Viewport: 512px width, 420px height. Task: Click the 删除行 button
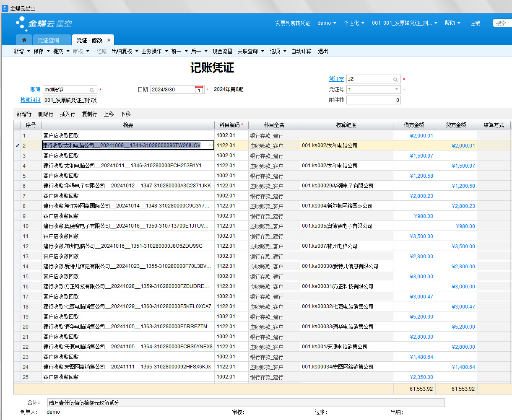coord(46,114)
